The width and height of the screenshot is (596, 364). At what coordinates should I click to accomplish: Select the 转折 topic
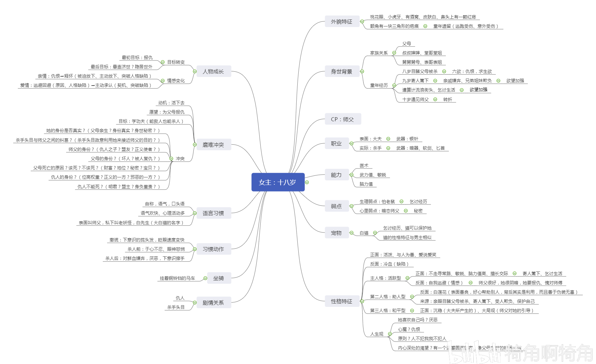(x=448, y=99)
